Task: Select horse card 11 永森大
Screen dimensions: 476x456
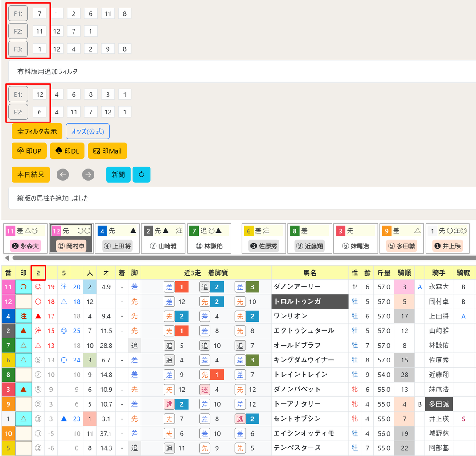Action: pos(25,239)
